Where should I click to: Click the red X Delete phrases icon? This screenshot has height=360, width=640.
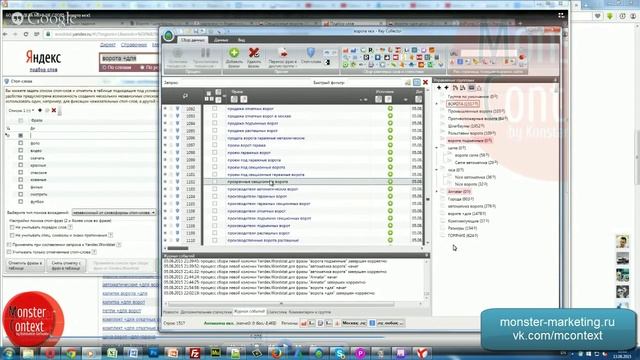(x=254, y=53)
